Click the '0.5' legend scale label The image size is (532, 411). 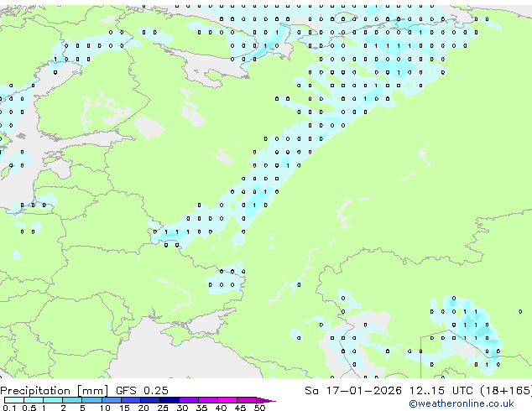(x=29, y=408)
